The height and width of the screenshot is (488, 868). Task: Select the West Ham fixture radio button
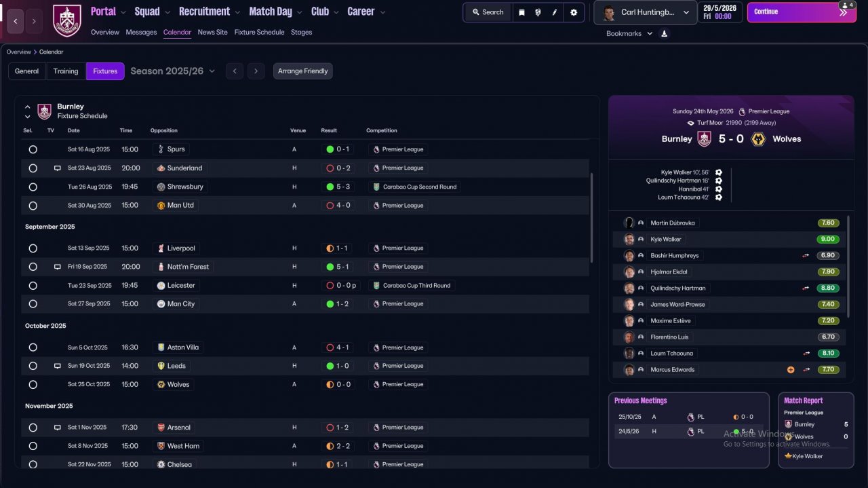[x=33, y=446]
